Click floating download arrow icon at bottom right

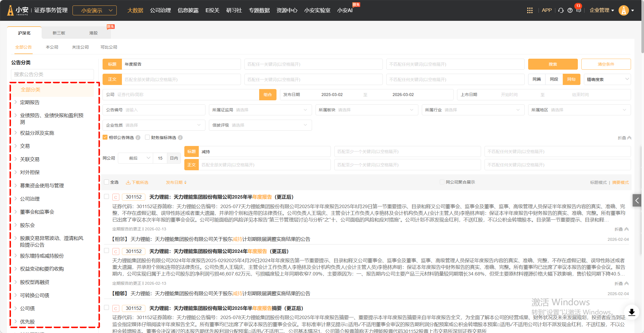pos(632,312)
